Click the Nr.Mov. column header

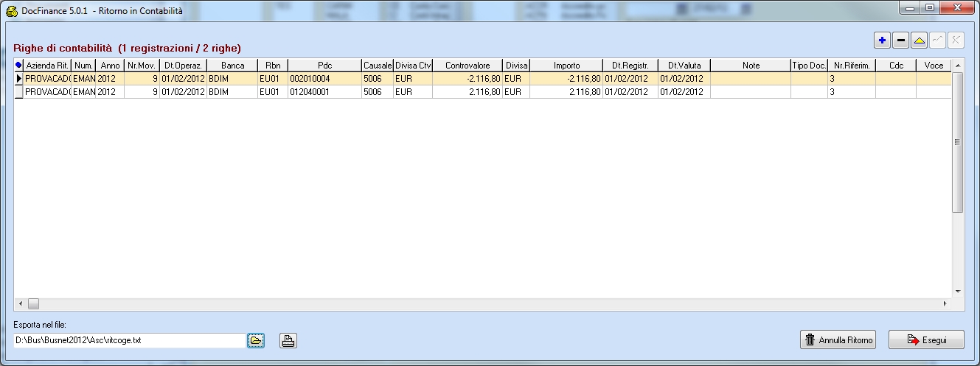click(142, 66)
